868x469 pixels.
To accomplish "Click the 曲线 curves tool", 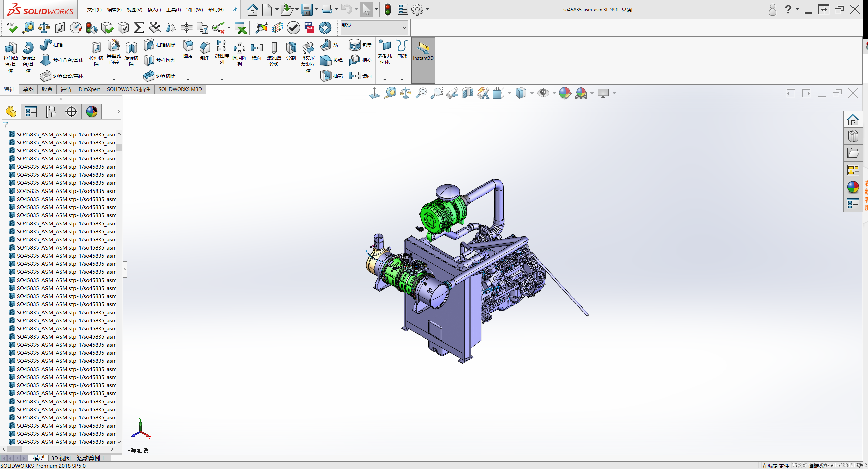I will (402, 49).
